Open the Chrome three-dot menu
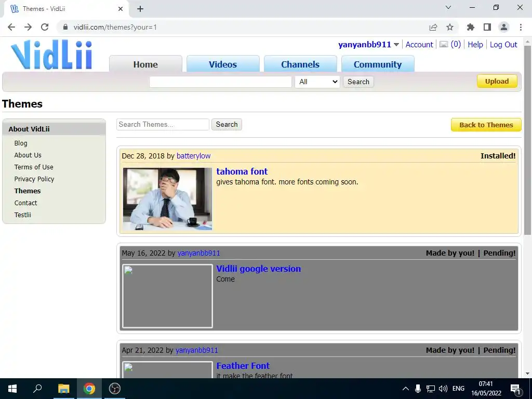This screenshot has width=532, height=399. [x=521, y=27]
